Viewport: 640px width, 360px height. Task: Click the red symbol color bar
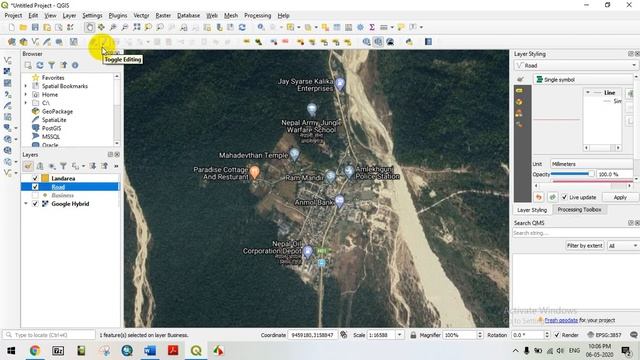click(592, 181)
